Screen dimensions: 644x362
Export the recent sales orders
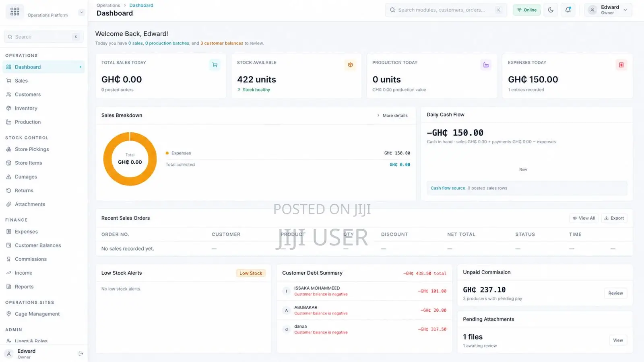[614, 218]
